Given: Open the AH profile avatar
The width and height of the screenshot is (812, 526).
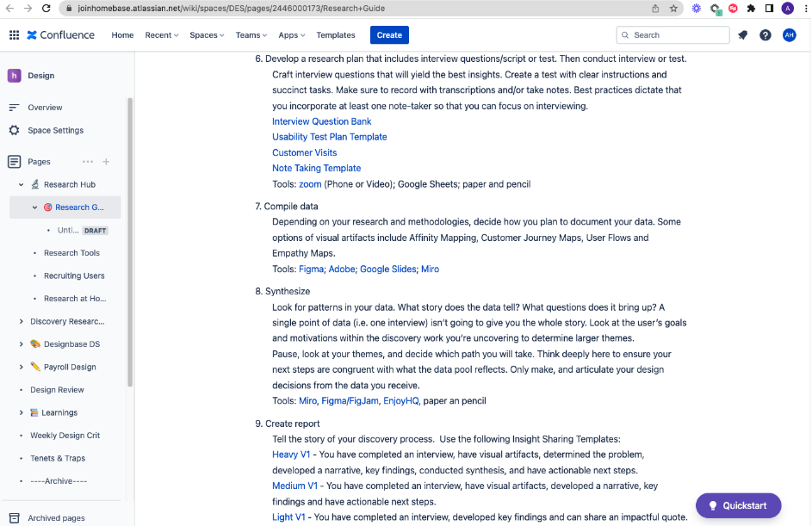Looking at the screenshot, I should (790, 34).
